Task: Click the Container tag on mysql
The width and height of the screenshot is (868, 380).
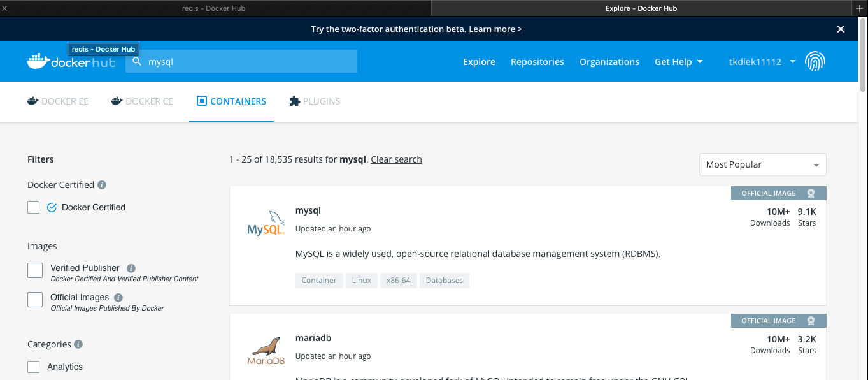Action: pyautogui.click(x=319, y=281)
